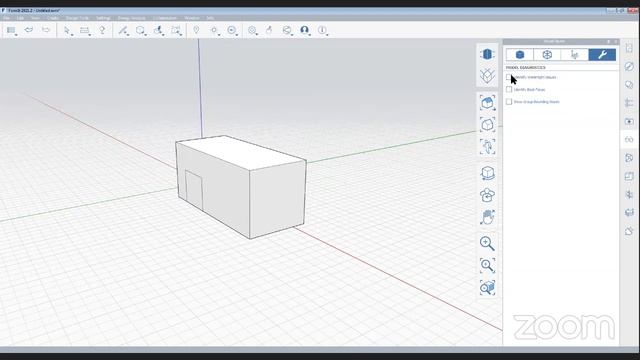Select the Zoom magnifier with plus
Viewport: 640px width, 360px height.
point(487,244)
